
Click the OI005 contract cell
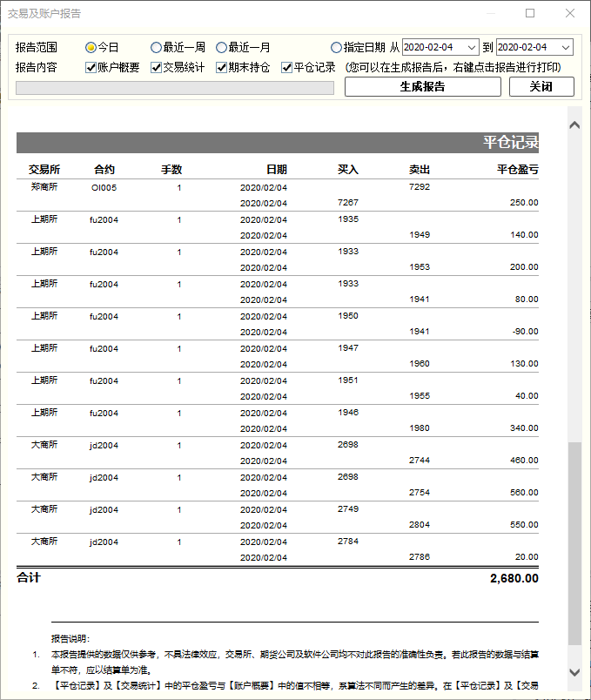coord(104,188)
